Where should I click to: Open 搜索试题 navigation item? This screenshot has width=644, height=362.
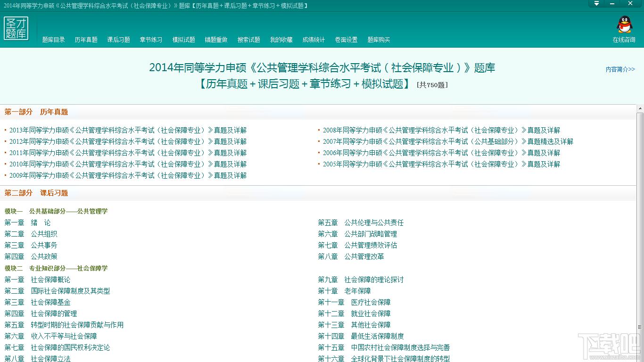point(249,40)
